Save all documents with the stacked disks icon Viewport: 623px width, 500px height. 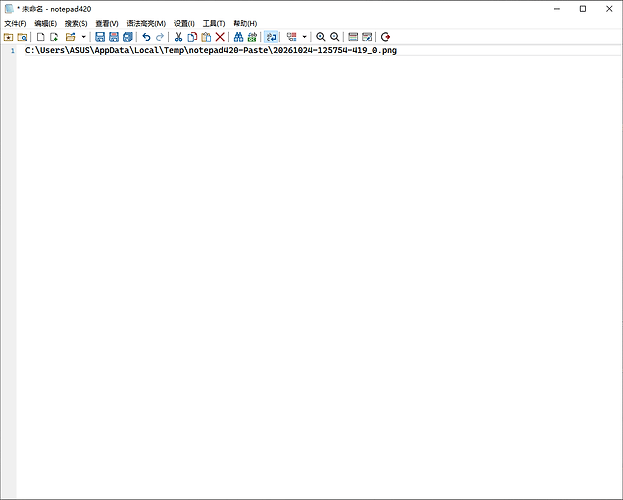(128, 37)
